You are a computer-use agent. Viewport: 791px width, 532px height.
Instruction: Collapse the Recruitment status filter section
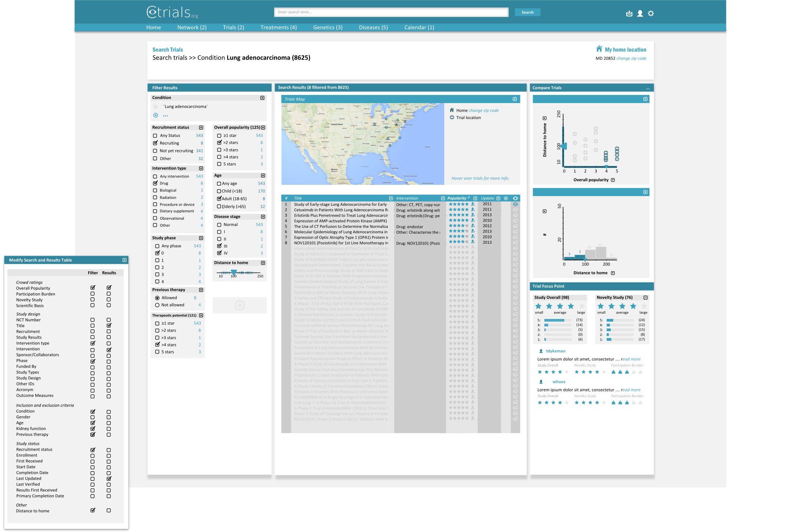201,127
